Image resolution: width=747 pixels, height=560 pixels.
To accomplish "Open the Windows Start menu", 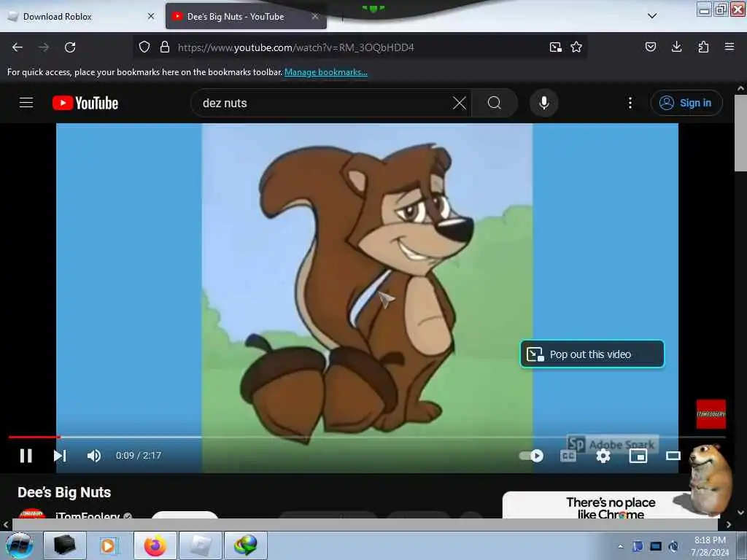I will [x=20, y=545].
